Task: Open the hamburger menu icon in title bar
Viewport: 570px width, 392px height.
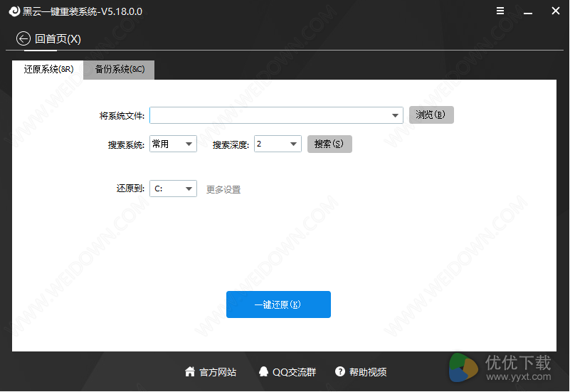Action: point(500,11)
